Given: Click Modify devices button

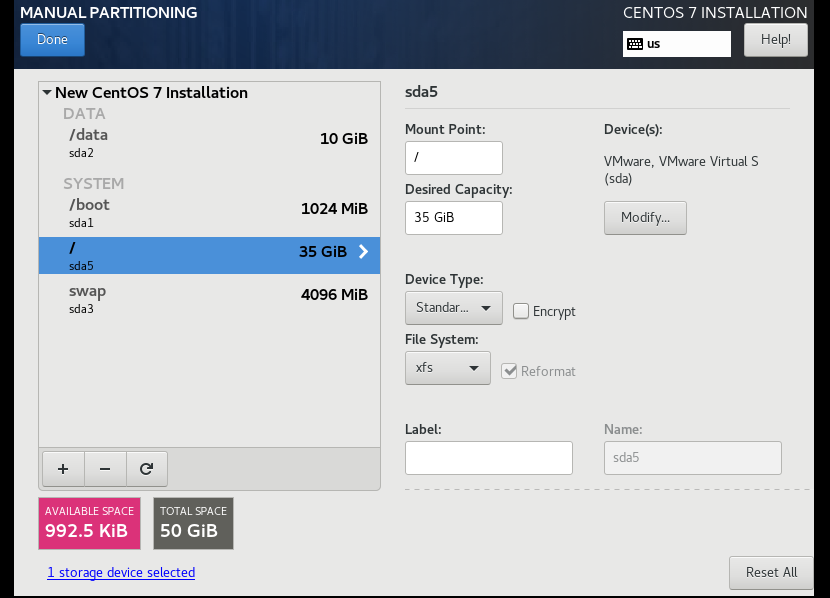Looking at the screenshot, I should [x=645, y=218].
